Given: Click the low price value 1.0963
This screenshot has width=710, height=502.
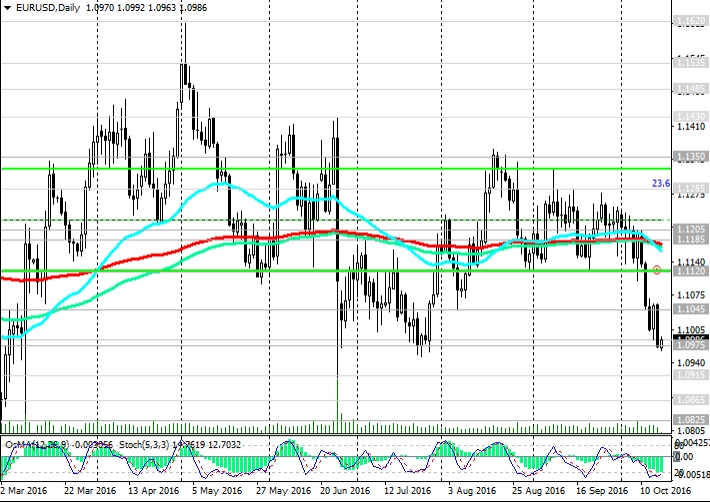Looking at the screenshot, I should [162, 8].
